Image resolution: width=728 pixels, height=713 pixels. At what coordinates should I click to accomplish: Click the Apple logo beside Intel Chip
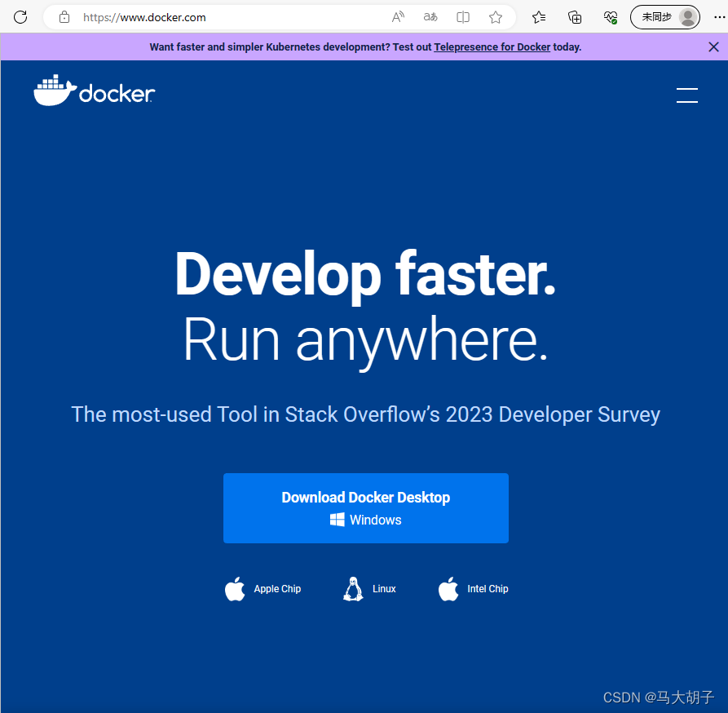(448, 589)
